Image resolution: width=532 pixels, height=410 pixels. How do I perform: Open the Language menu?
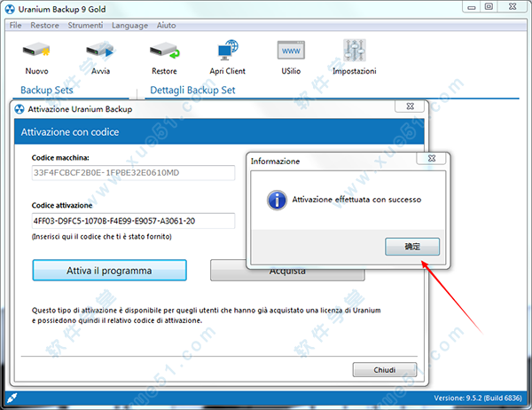point(129,26)
